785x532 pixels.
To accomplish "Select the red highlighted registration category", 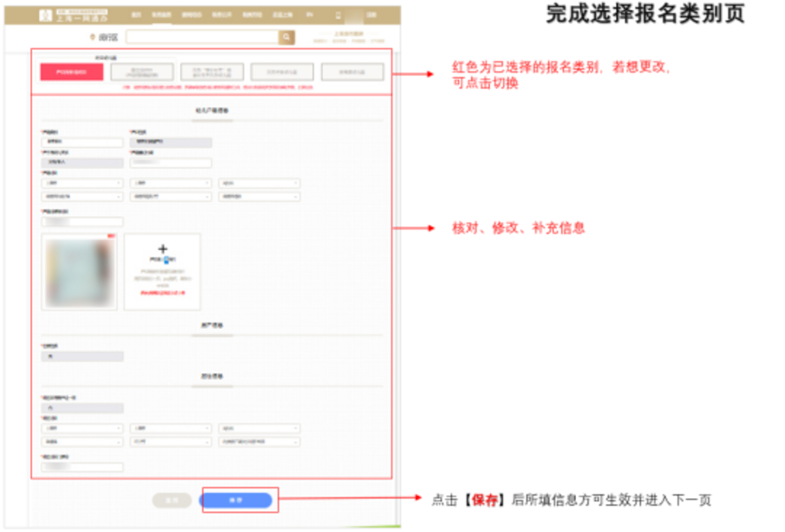I will pyautogui.click(x=72, y=72).
